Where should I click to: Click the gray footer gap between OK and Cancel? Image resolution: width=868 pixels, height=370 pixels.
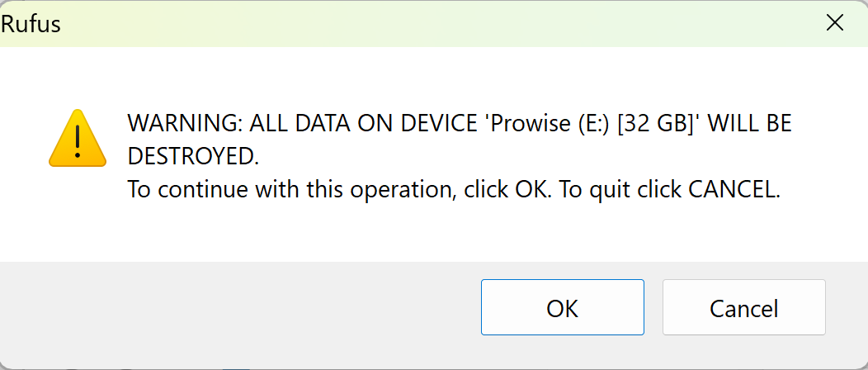point(653,308)
